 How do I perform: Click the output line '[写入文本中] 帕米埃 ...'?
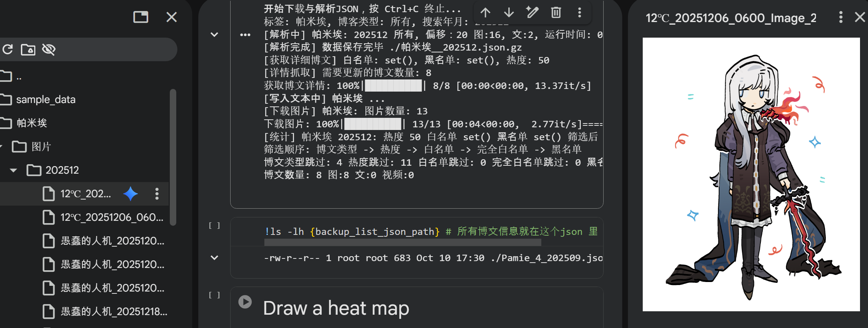point(324,98)
